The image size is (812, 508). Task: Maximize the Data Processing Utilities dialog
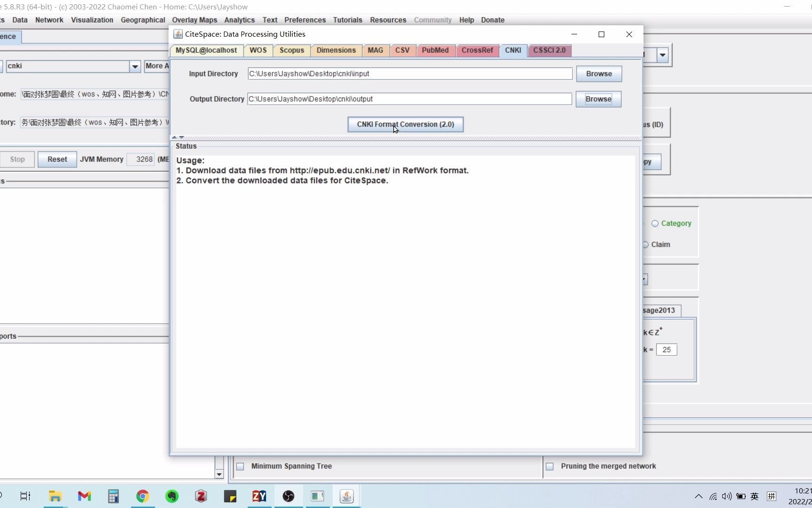(601, 34)
